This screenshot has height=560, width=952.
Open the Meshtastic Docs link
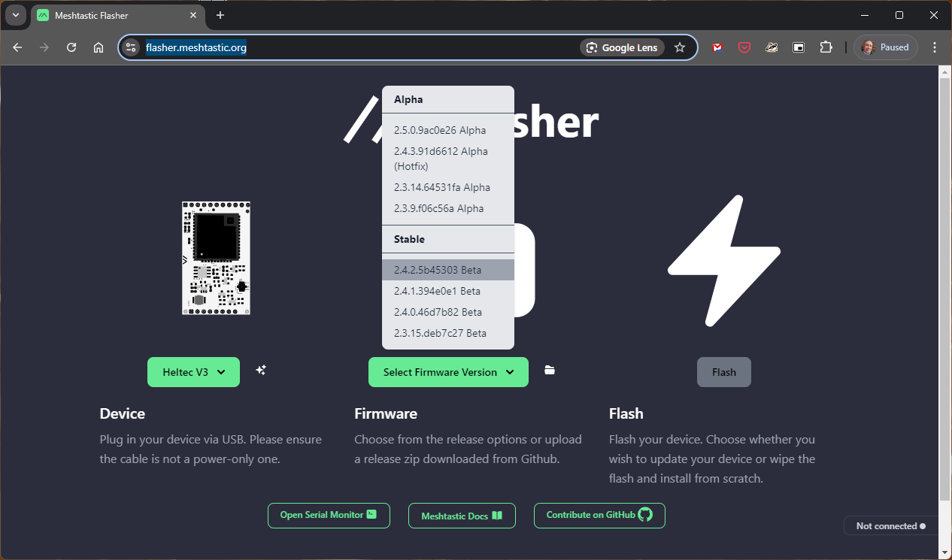click(462, 516)
